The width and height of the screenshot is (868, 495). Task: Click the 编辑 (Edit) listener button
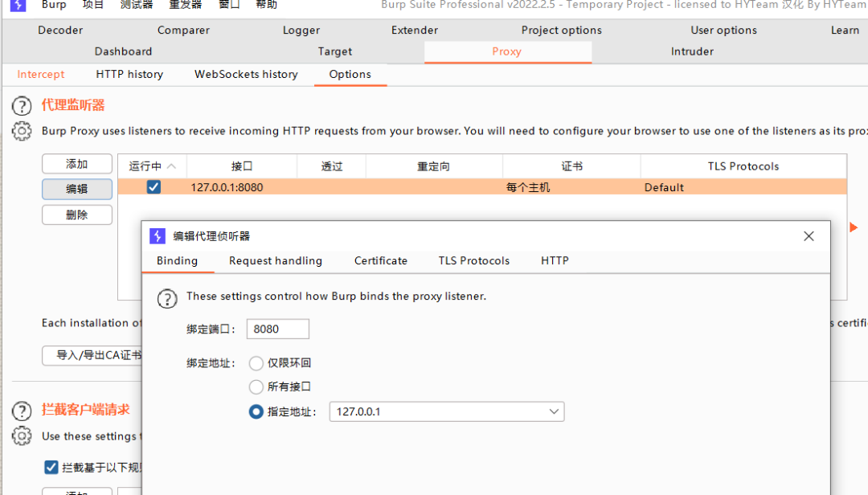tap(77, 189)
